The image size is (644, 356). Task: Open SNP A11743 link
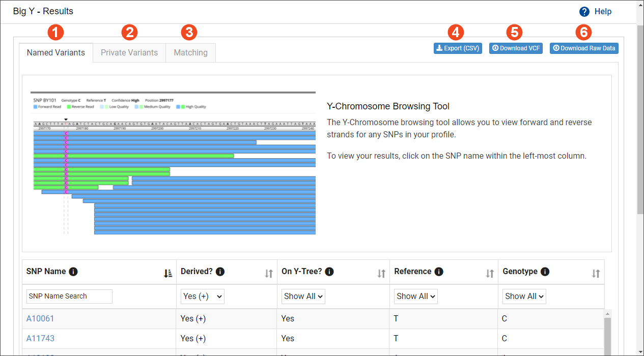pos(40,338)
